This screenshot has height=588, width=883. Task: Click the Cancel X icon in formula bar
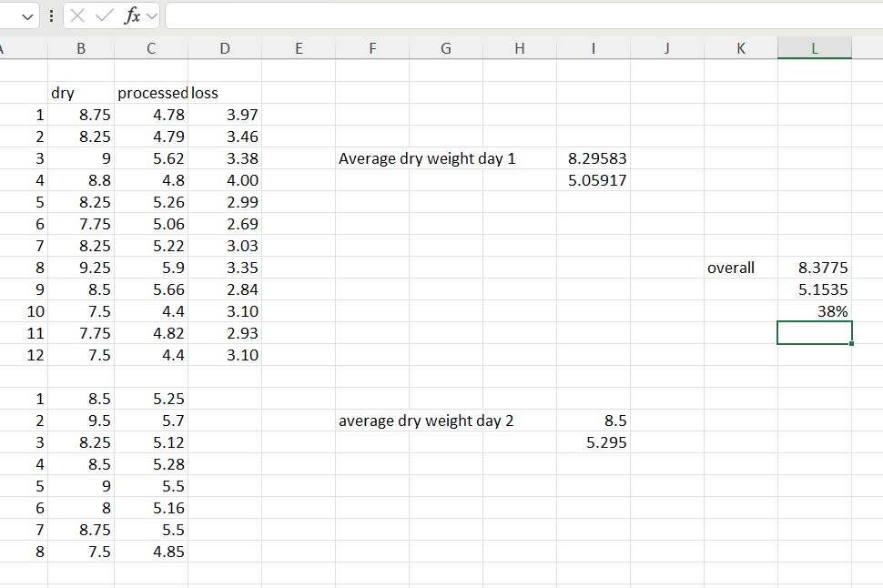[78, 15]
